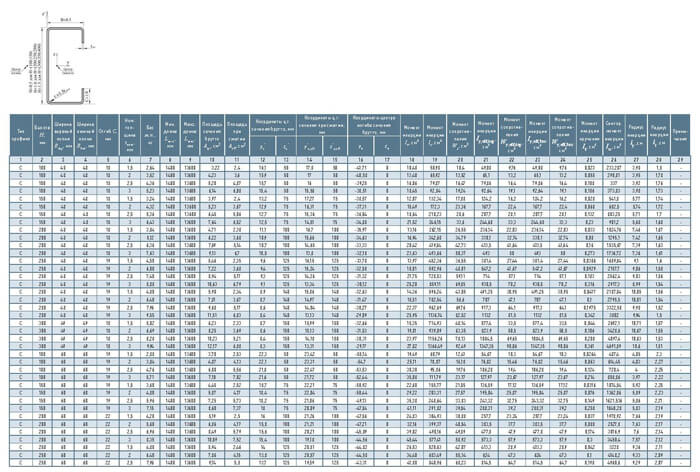Click the 'Координаты центра изгиба сечения брутто' header
The width and height of the screenshot is (700, 472).
[x=374, y=125]
